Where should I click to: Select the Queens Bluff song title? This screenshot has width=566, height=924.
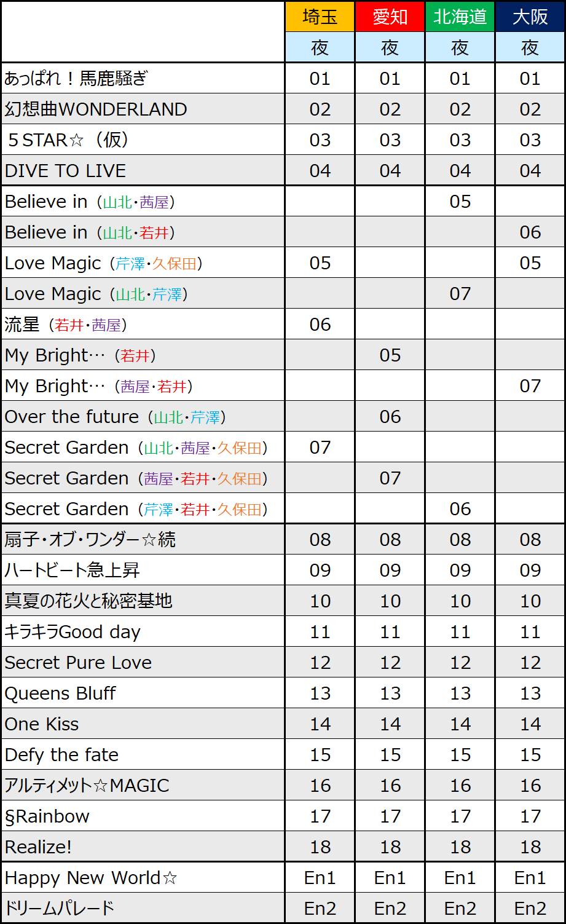coord(60,693)
